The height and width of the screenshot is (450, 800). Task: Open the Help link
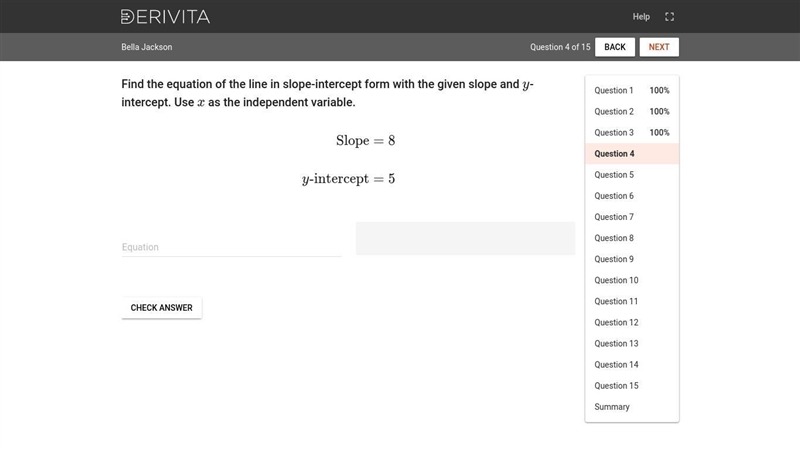[x=641, y=17]
